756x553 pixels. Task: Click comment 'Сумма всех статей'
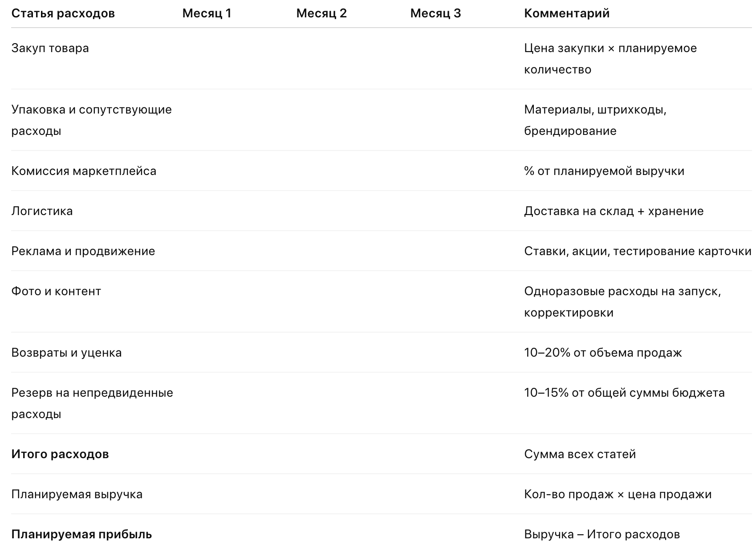coord(580,454)
